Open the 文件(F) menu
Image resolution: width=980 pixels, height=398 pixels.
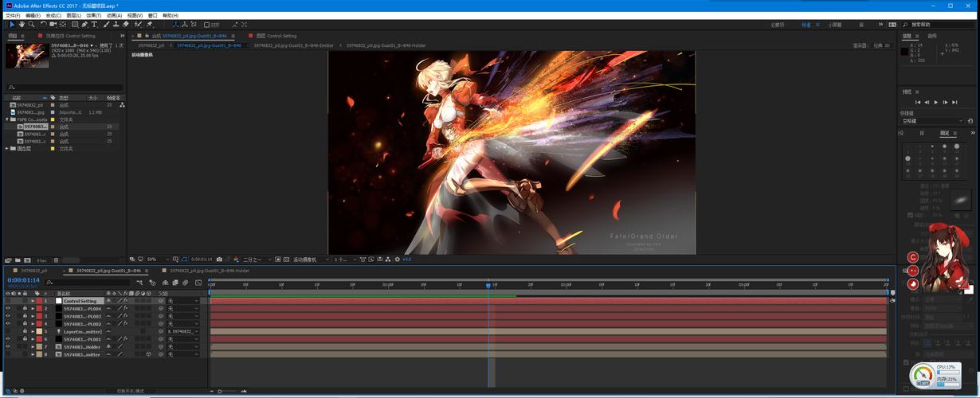[11, 15]
